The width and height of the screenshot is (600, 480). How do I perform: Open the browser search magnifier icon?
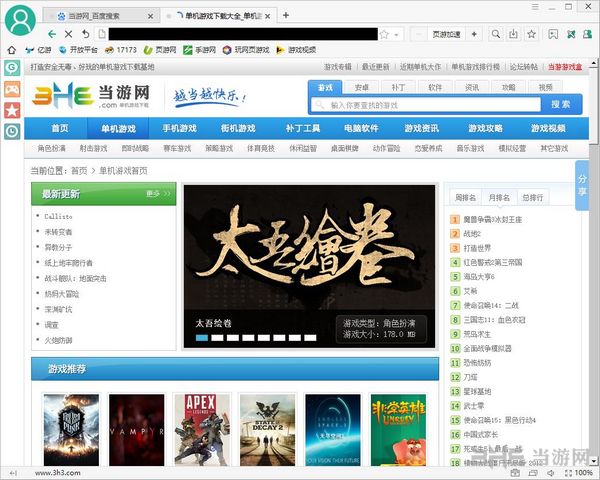pyautogui.click(x=496, y=34)
